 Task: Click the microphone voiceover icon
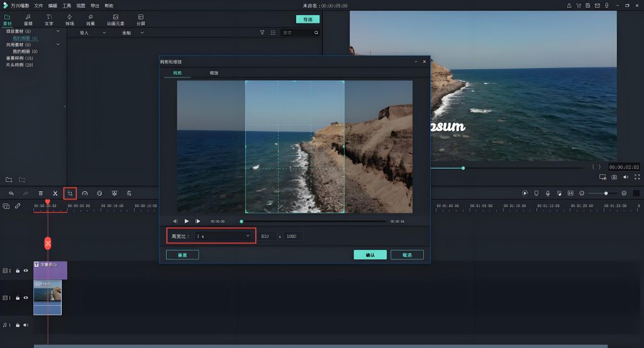pyautogui.click(x=548, y=193)
